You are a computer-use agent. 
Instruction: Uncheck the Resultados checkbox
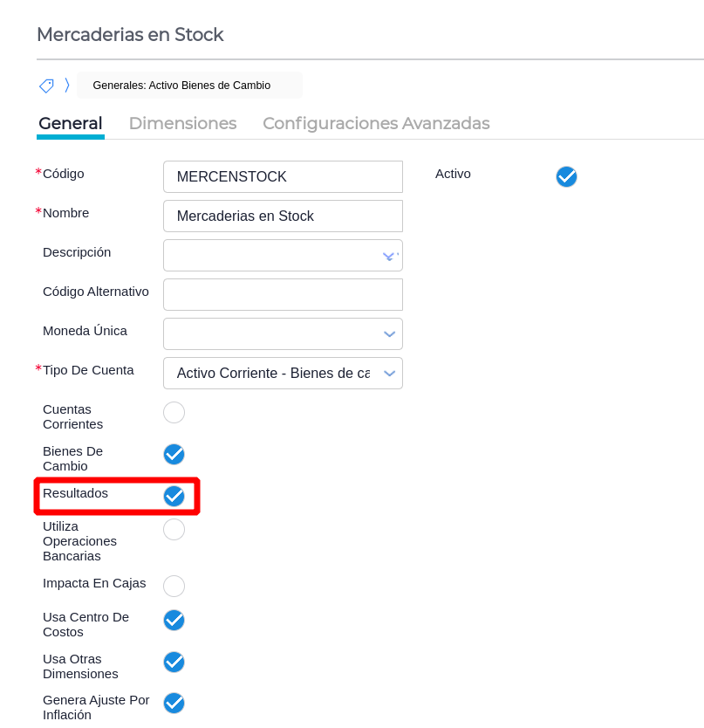(x=174, y=496)
